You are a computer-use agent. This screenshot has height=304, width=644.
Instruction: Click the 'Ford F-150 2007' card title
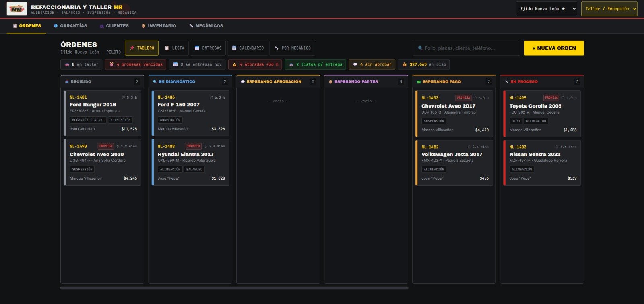179,105
